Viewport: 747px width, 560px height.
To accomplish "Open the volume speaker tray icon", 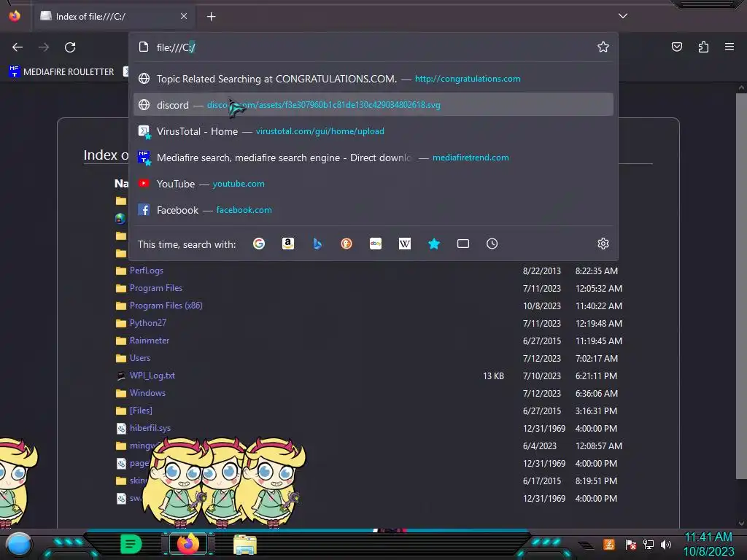I will pyautogui.click(x=666, y=544).
